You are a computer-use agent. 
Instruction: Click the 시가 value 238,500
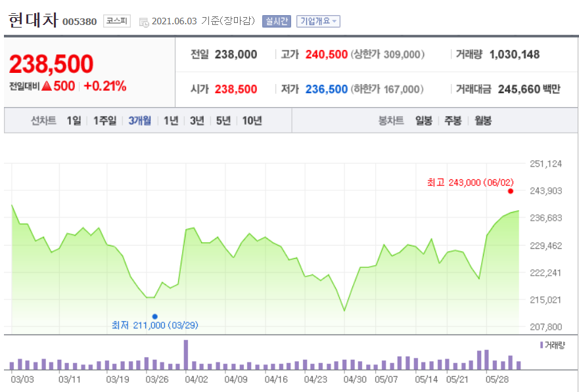[236, 89]
